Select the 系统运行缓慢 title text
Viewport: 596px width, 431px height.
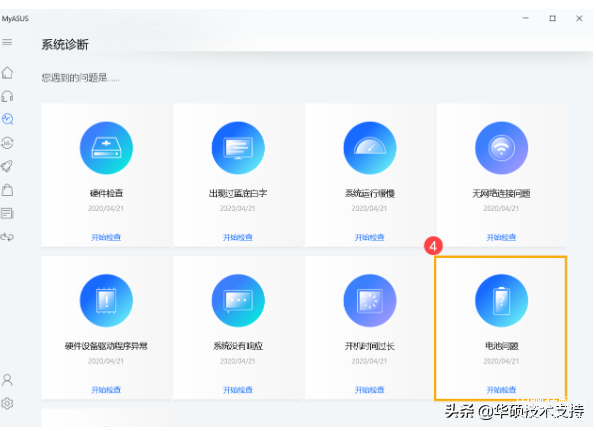coord(370,193)
